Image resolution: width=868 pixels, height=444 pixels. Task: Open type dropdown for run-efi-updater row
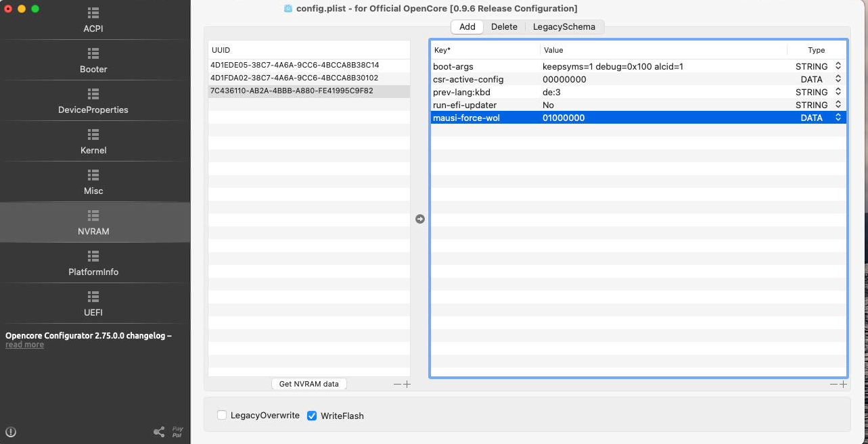pos(838,105)
